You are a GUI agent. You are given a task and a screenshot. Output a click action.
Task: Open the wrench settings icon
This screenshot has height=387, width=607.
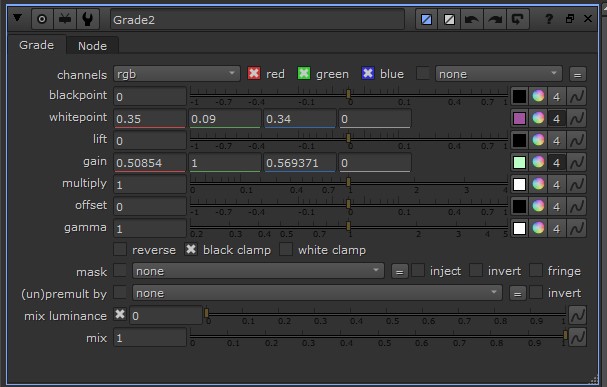(87, 19)
